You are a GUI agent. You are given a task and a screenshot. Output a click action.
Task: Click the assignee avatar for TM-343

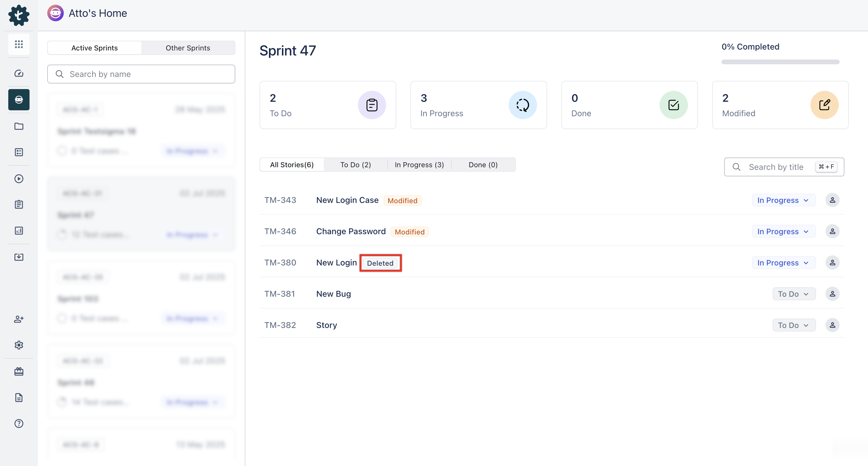point(832,200)
